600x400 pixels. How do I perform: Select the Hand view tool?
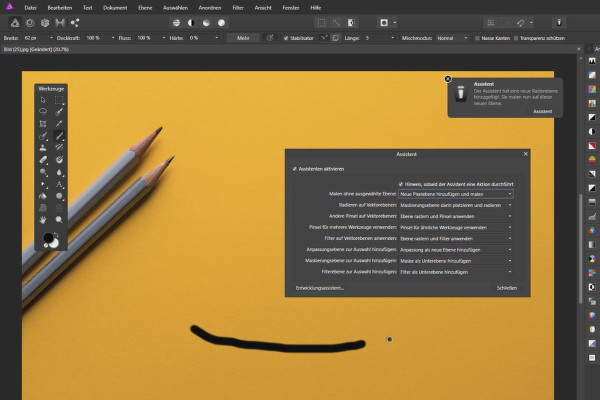pyautogui.click(x=43, y=220)
